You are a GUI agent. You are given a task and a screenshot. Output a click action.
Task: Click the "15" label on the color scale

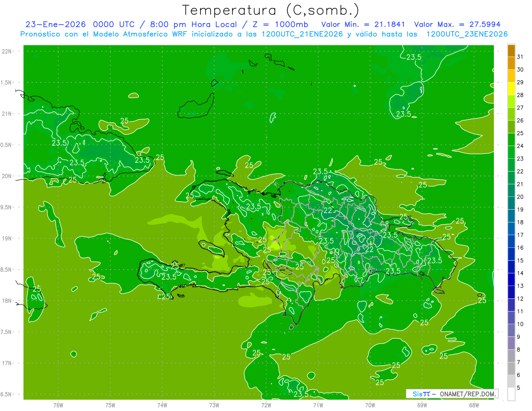[x=520, y=260]
